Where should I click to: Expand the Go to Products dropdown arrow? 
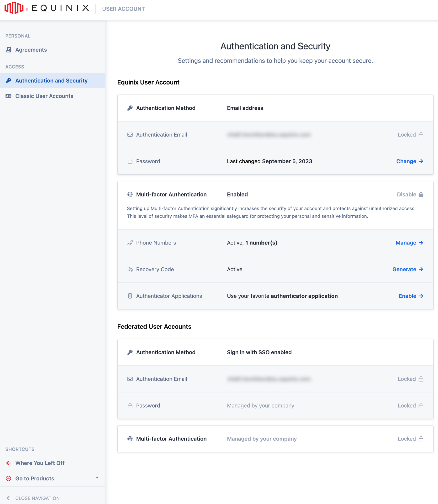pos(97,477)
